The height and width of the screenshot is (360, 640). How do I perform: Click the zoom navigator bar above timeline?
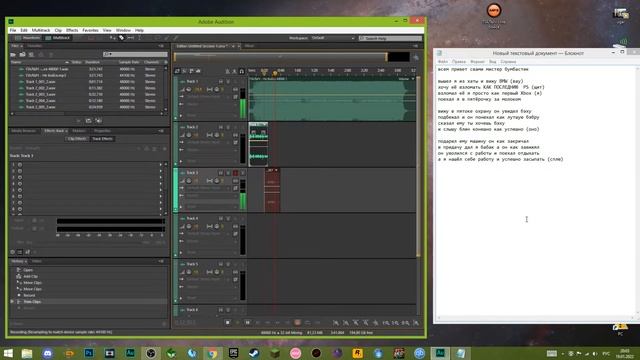280,57
